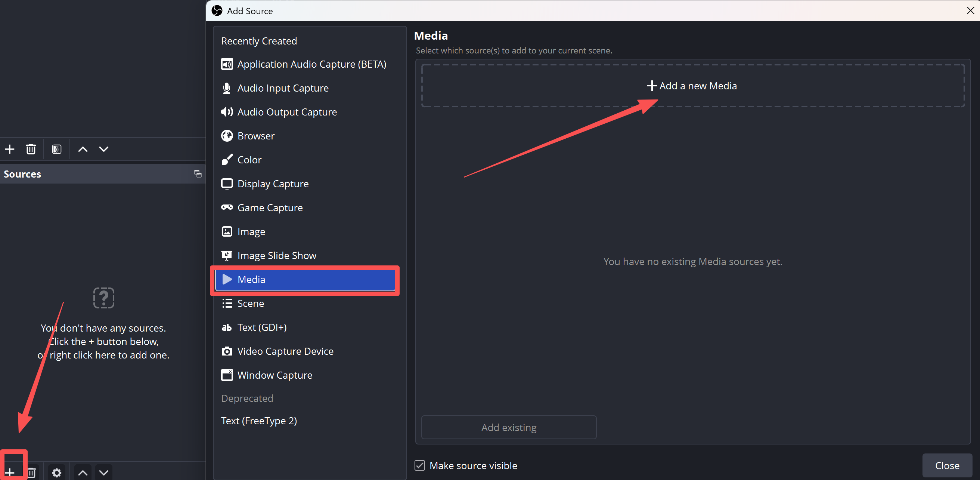Screen dimensions: 980x480
Task: Toggle Make source visible checkbox
Action: (420, 465)
